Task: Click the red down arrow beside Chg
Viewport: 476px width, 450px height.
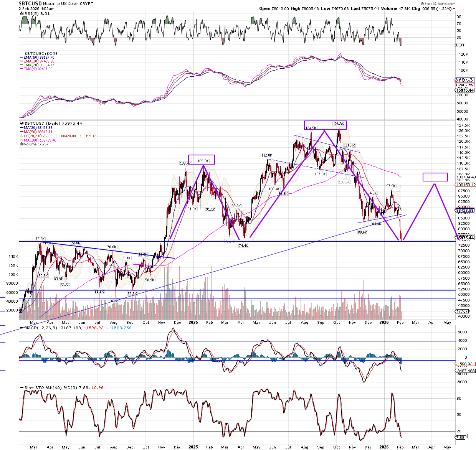Action: [x=454, y=8]
